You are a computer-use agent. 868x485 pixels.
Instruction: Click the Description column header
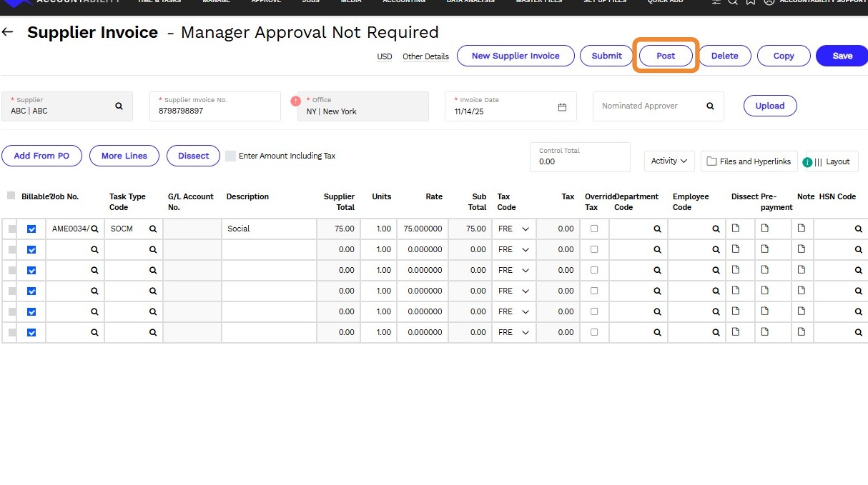click(247, 196)
